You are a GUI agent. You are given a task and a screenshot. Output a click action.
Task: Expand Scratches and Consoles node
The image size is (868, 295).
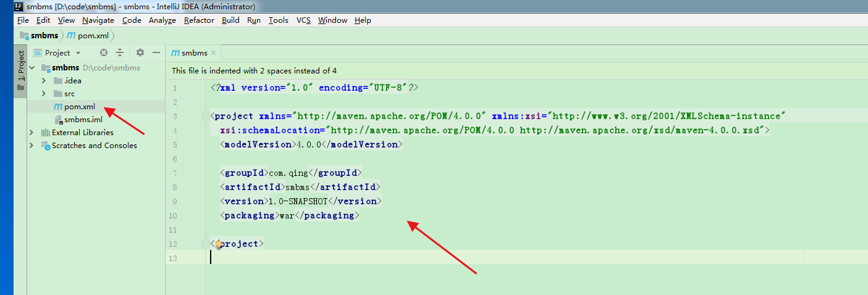(x=32, y=146)
